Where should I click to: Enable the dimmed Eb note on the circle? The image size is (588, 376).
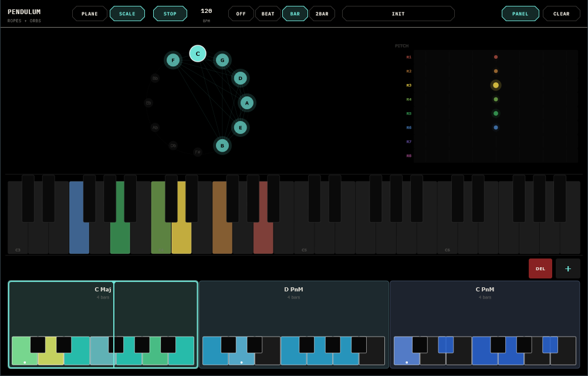[148, 103]
